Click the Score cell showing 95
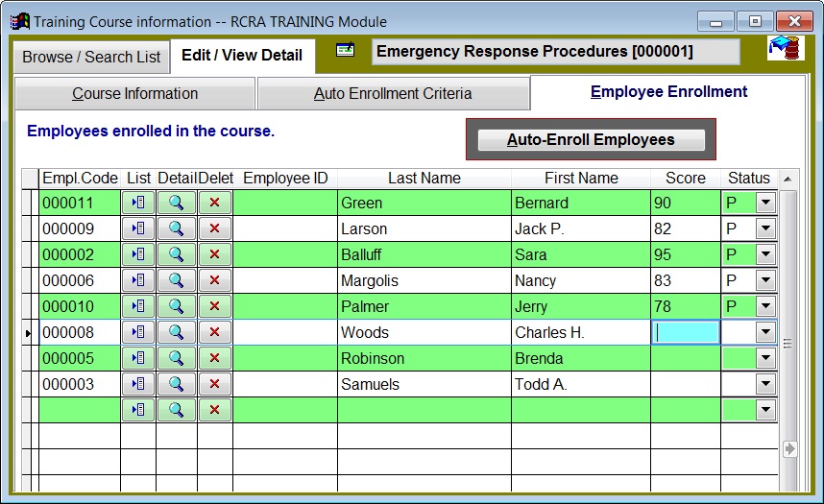Image resolution: width=824 pixels, height=504 pixels. [686, 254]
